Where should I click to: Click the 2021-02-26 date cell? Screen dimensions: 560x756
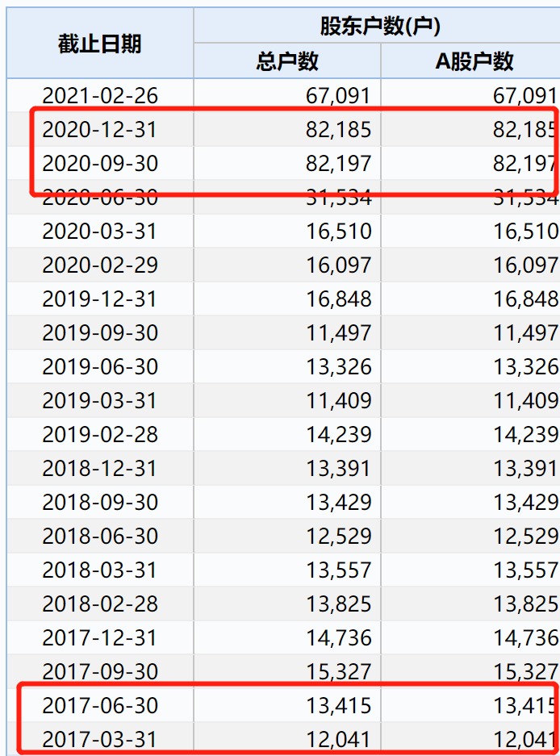[x=100, y=95]
